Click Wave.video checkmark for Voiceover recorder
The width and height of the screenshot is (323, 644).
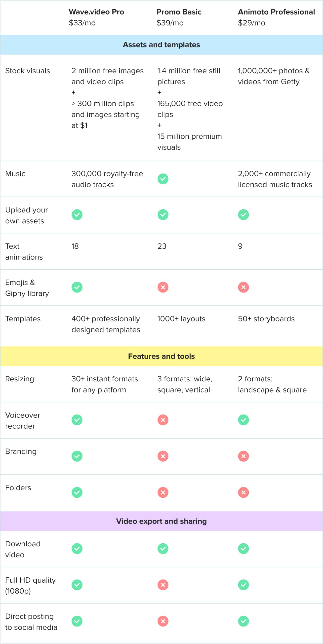point(77,420)
